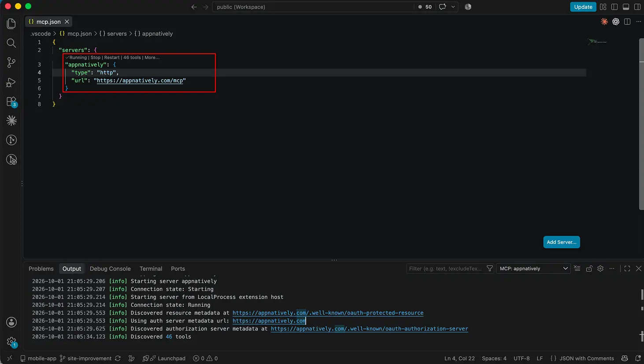Split the editor to the right
This screenshot has width=644, height=364.
click(627, 22)
